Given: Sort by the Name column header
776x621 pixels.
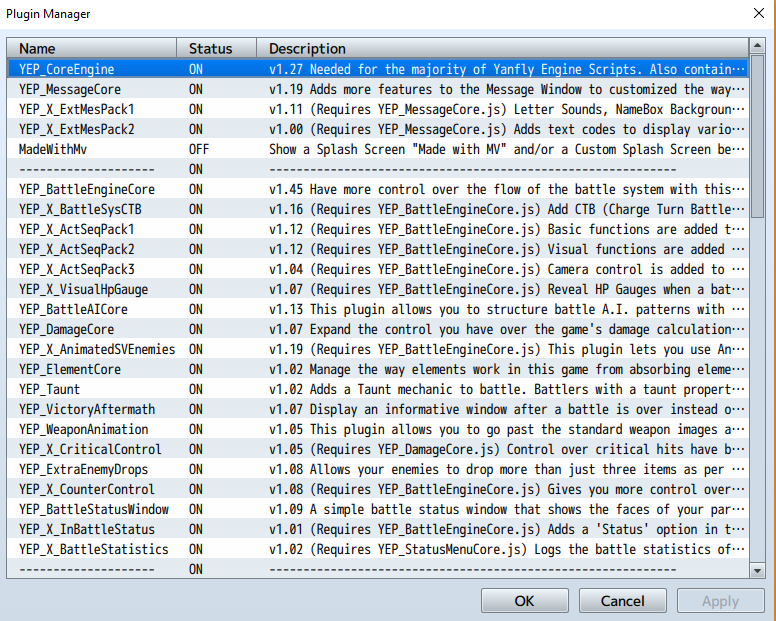Looking at the screenshot, I should tap(92, 48).
